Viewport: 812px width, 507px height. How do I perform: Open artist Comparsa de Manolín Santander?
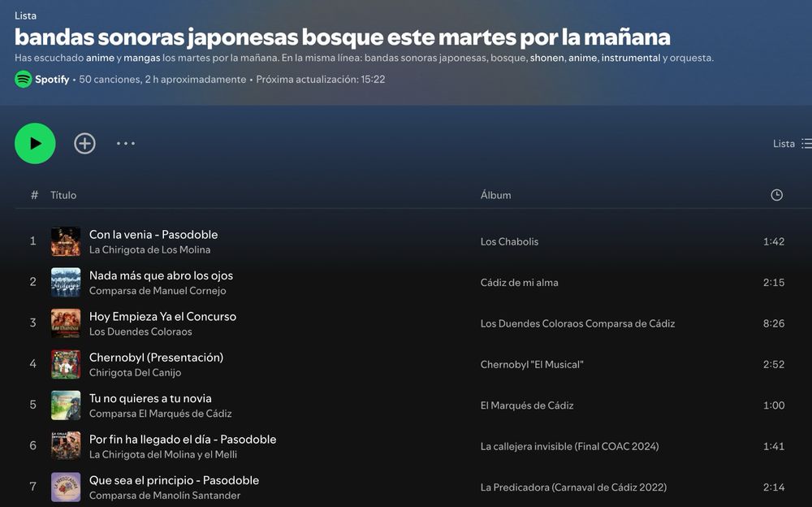click(165, 495)
